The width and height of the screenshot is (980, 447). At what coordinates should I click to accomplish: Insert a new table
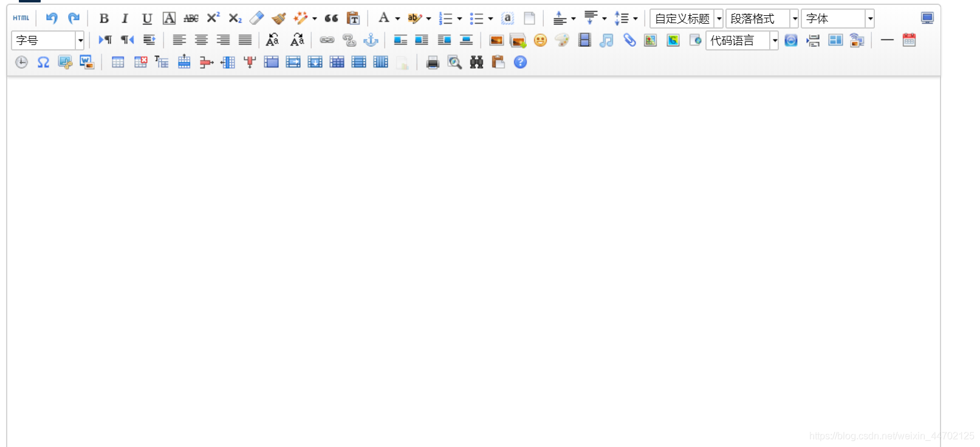coord(118,62)
